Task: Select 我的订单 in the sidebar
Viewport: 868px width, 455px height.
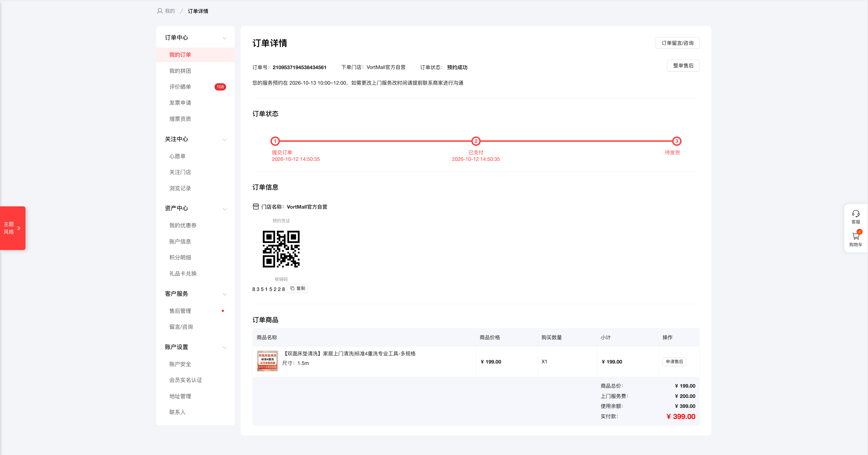Action: [x=195, y=55]
